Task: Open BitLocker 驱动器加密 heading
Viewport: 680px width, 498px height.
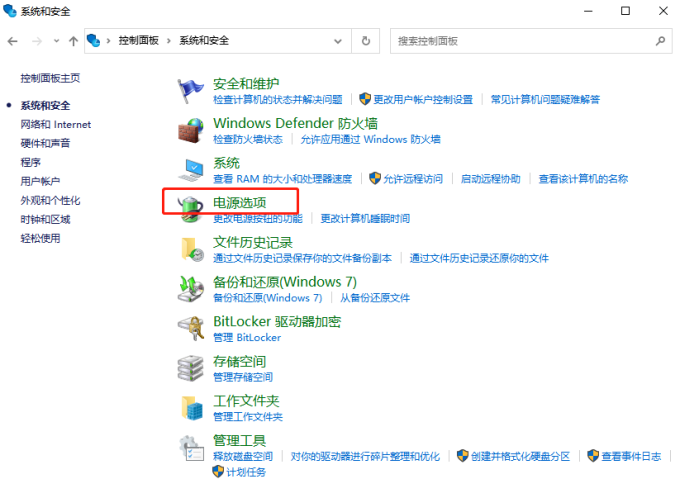Action: tap(277, 322)
